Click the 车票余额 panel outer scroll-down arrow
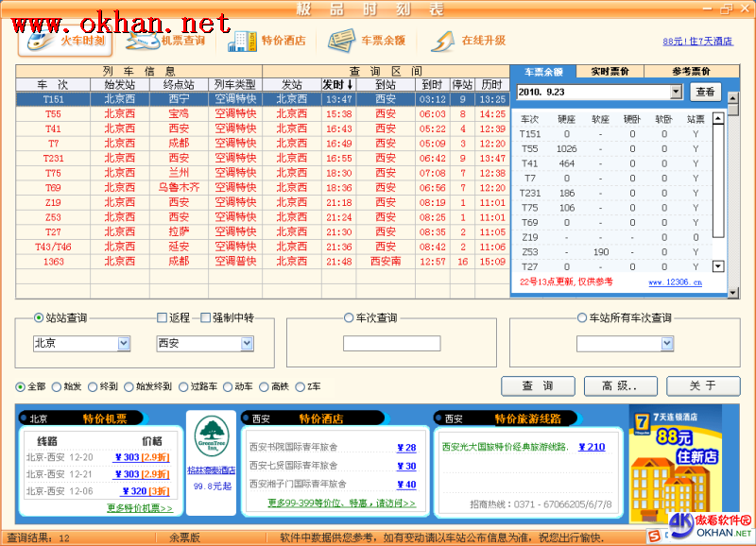756x546 pixels. (733, 293)
